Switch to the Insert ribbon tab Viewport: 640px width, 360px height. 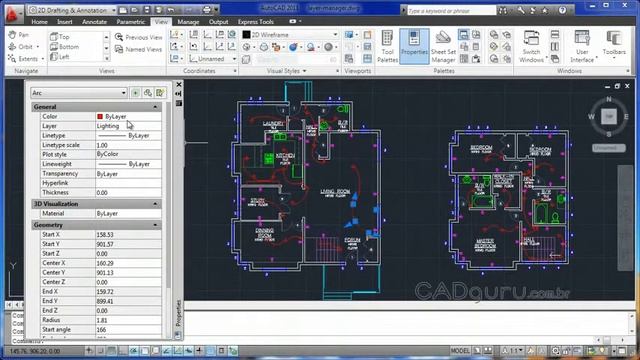(64, 22)
